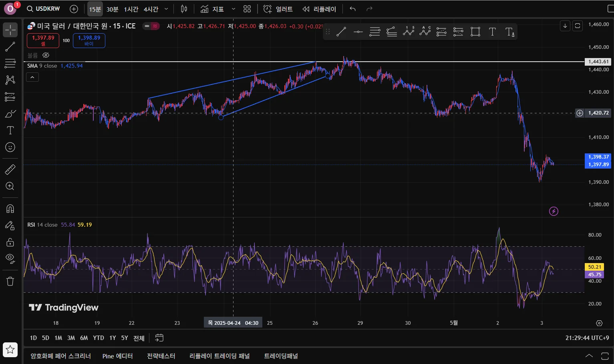614x364 pixels.
Task: Click the 1,397.89 셀 sell button
Action: pyautogui.click(x=43, y=40)
